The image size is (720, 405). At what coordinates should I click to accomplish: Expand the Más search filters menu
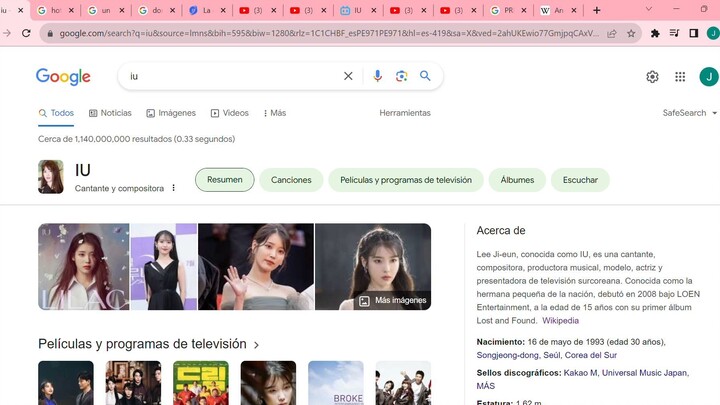point(275,113)
